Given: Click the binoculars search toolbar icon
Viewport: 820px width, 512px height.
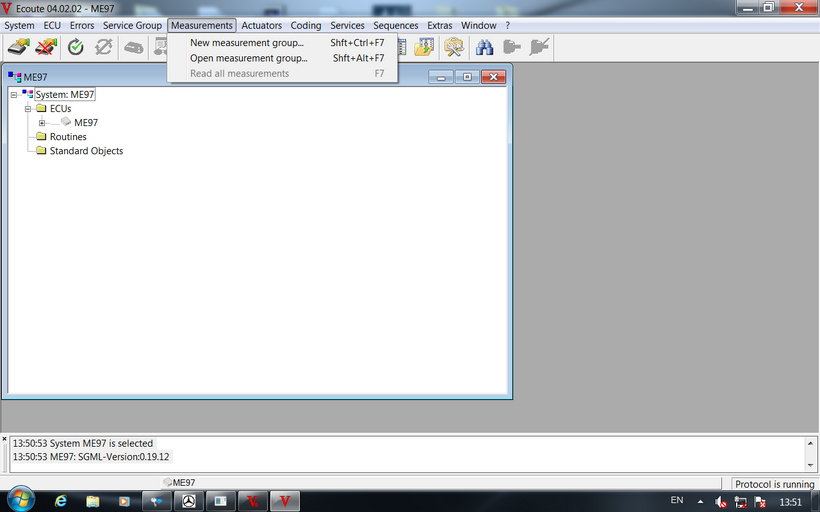Looking at the screenshot, I should (x=484, y=47).
